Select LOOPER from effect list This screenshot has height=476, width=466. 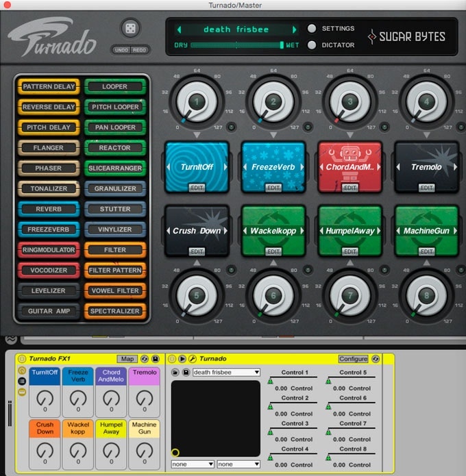pyautogui.click(x=115, y=86)
